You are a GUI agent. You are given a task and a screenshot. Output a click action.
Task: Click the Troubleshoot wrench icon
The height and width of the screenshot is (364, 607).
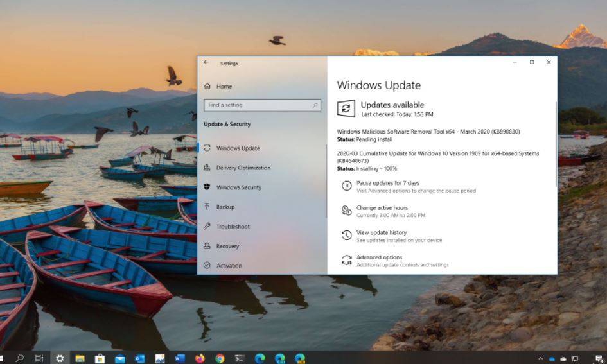(x=207, y=226)
